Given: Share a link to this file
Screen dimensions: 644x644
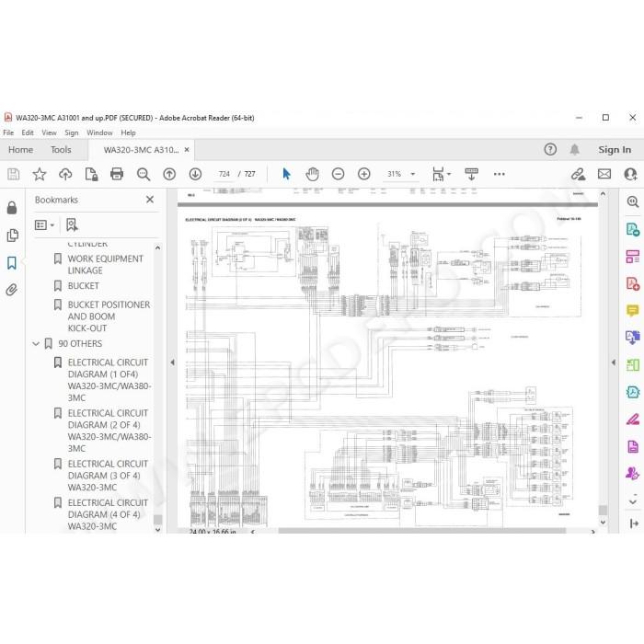Looking at the screenshot, I should pyautogui.click(x=579, y=174).
